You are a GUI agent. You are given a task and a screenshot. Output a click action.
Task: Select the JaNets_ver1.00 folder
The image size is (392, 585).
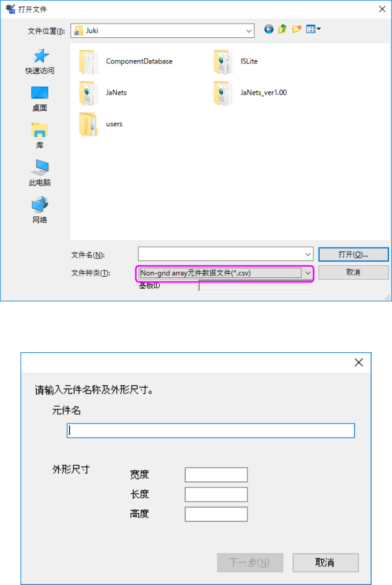pos(250,93)
